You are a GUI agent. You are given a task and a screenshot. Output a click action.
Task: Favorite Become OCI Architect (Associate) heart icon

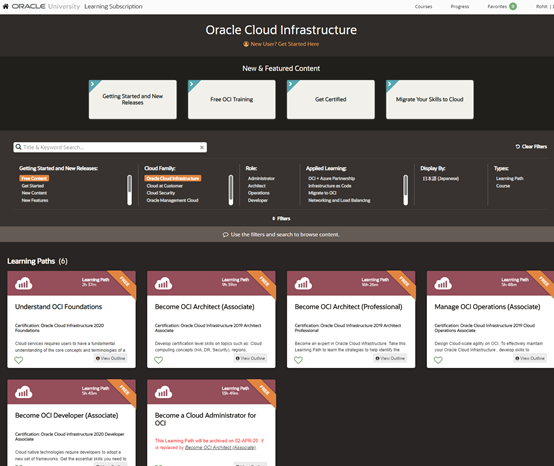point(158,360)
